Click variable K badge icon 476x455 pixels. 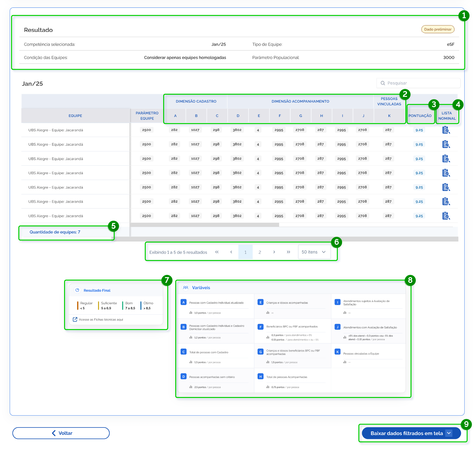click(337, 352)
